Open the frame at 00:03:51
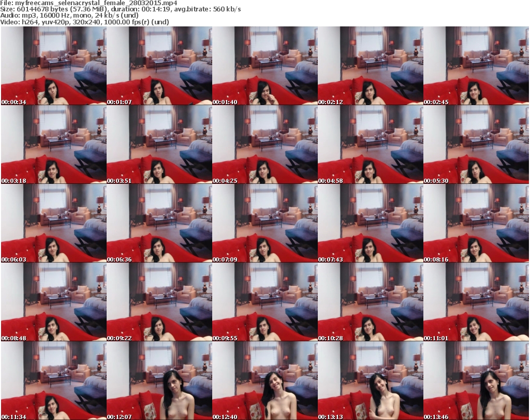This screenshot has width=530, height=420. point(159,144)
